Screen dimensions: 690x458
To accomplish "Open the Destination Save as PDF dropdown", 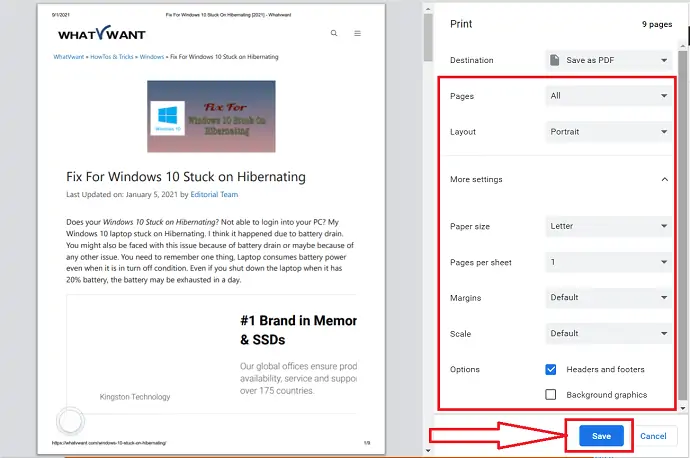I will coord(609,60).
